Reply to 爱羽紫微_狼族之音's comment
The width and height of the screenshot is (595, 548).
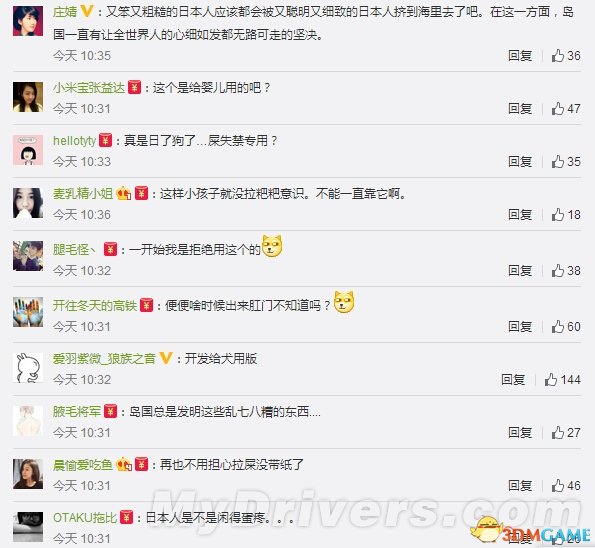click(513, 380)
